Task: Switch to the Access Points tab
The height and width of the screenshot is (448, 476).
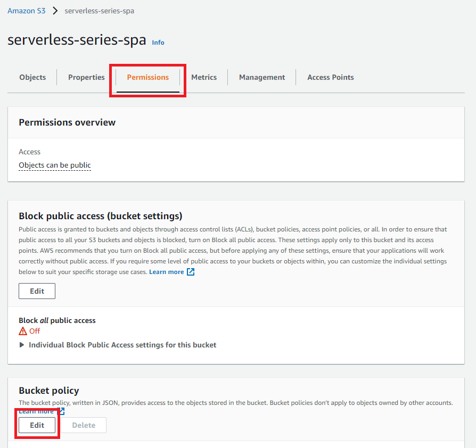Action: point(330,77)
